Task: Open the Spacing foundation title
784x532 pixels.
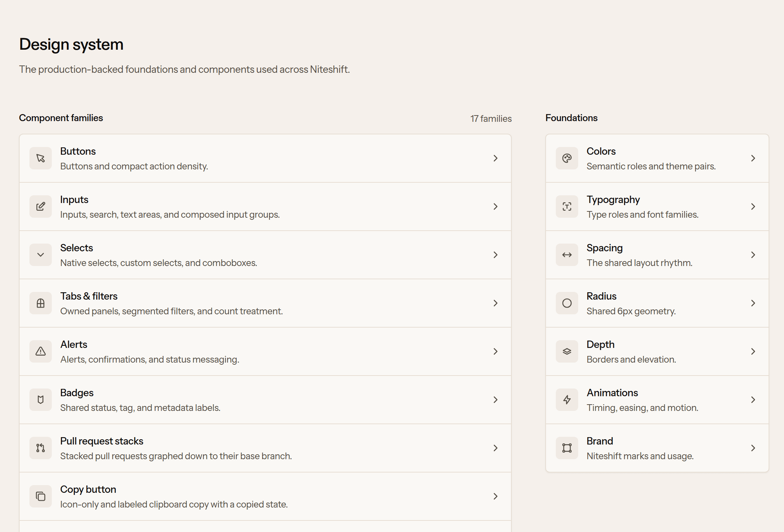Action: pos(604,248)
